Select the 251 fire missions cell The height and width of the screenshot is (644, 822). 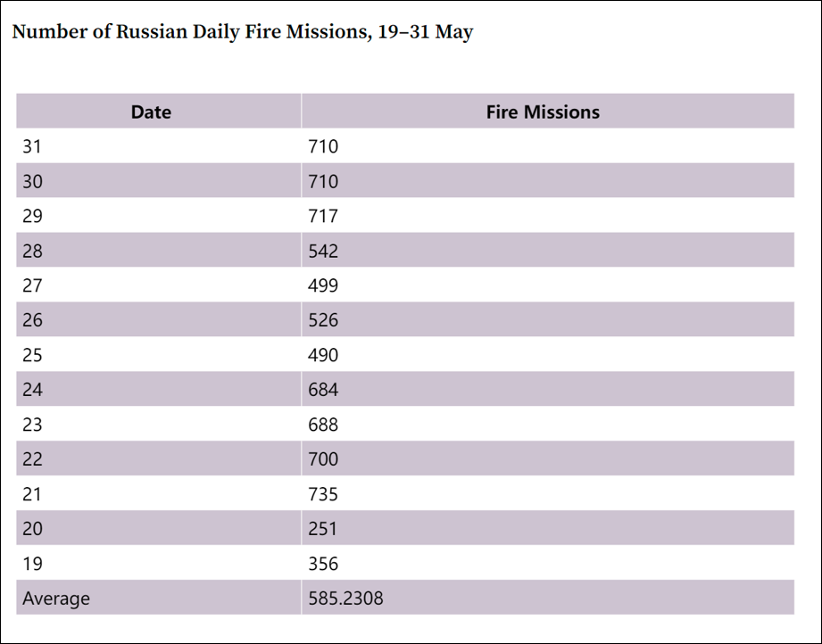click(323, 529)
